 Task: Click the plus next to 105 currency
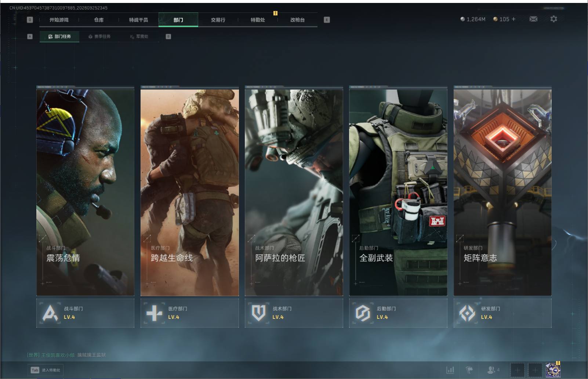(513, 19)
